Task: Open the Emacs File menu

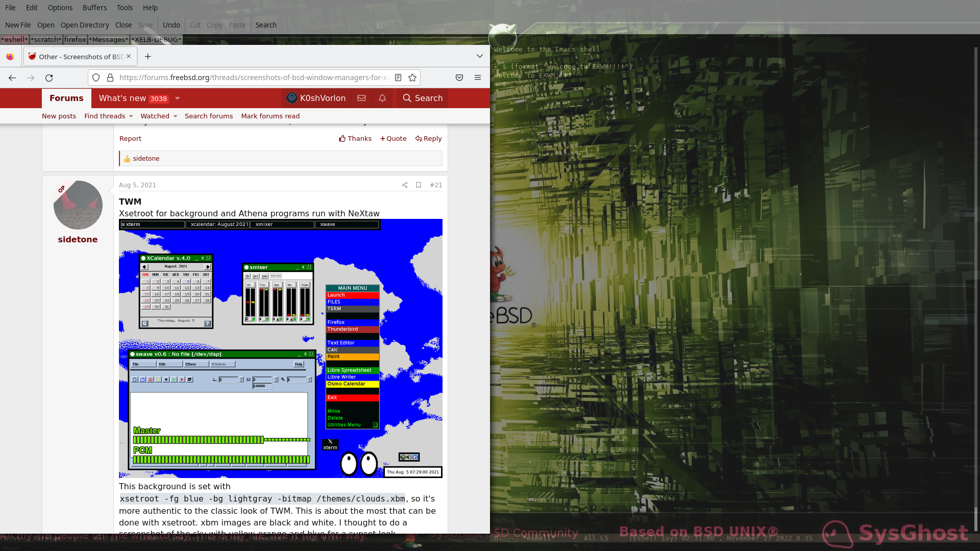Action: (x=10, y=8)
